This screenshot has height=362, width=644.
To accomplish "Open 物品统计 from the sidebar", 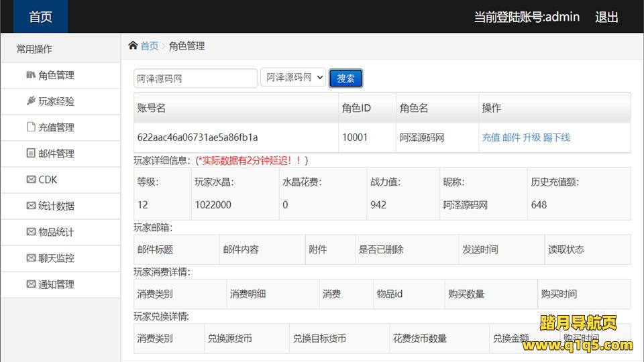I will [x=56, y=232].
